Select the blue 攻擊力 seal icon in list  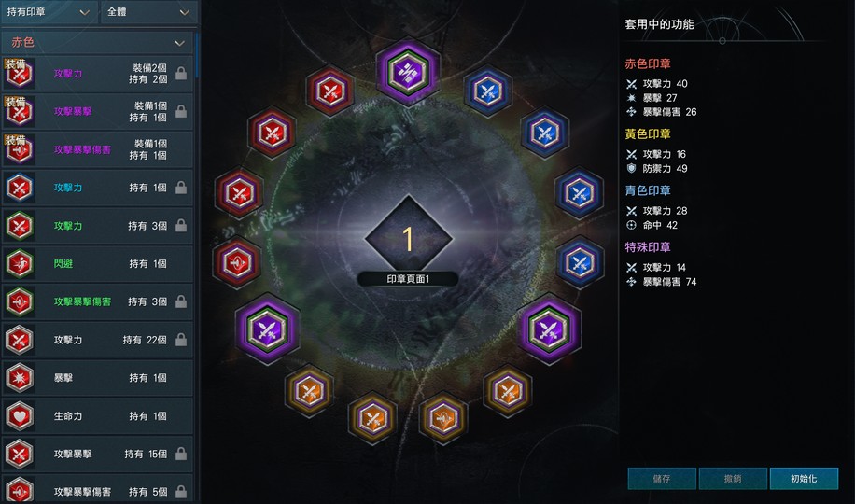[20, 188]
